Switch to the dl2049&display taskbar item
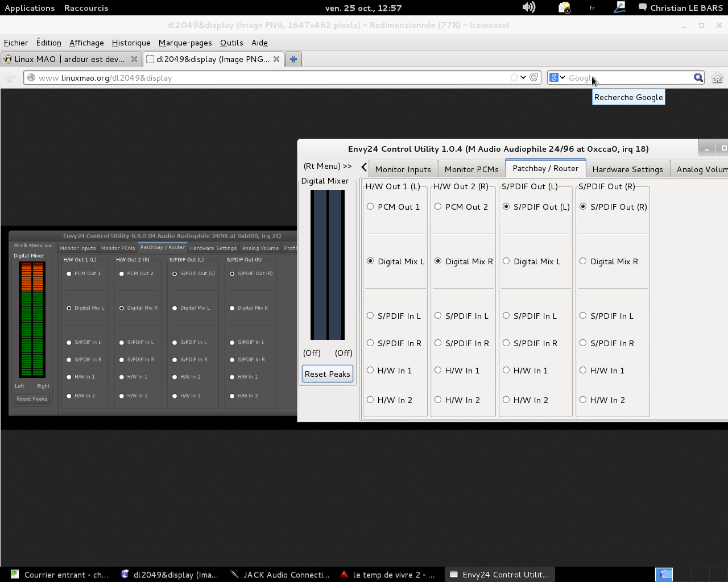The image size is (728, 582). tap(169, 575)
